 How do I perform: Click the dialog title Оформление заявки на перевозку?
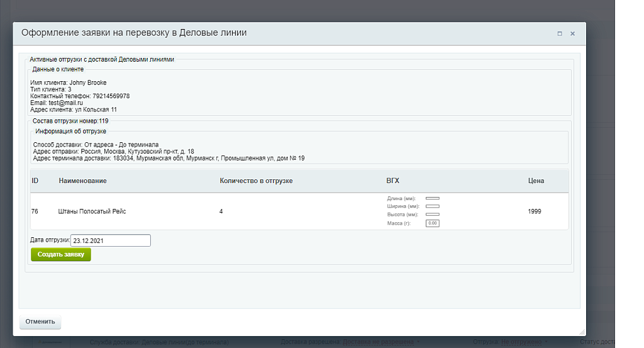click(x=134, y=33)
